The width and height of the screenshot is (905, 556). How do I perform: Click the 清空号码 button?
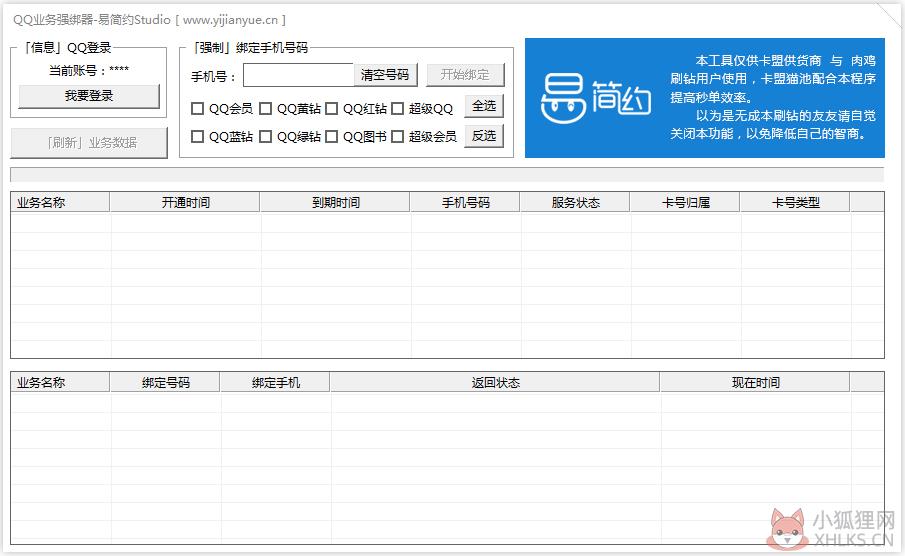tap(385, 75)
